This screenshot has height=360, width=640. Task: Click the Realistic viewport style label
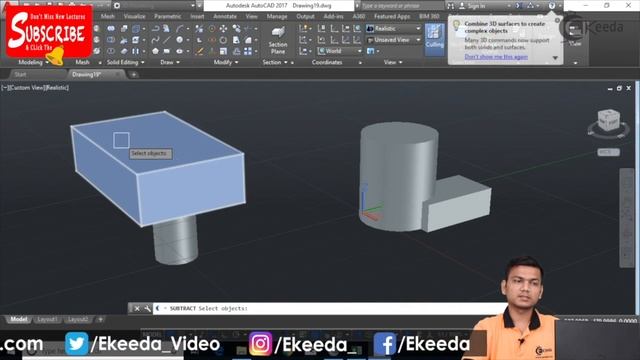[58, 88]
